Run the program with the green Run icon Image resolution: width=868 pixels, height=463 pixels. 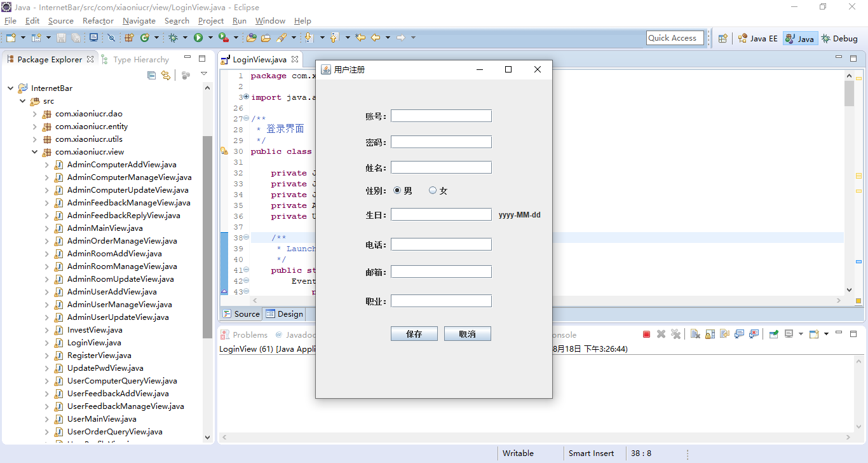click(198, 38)
